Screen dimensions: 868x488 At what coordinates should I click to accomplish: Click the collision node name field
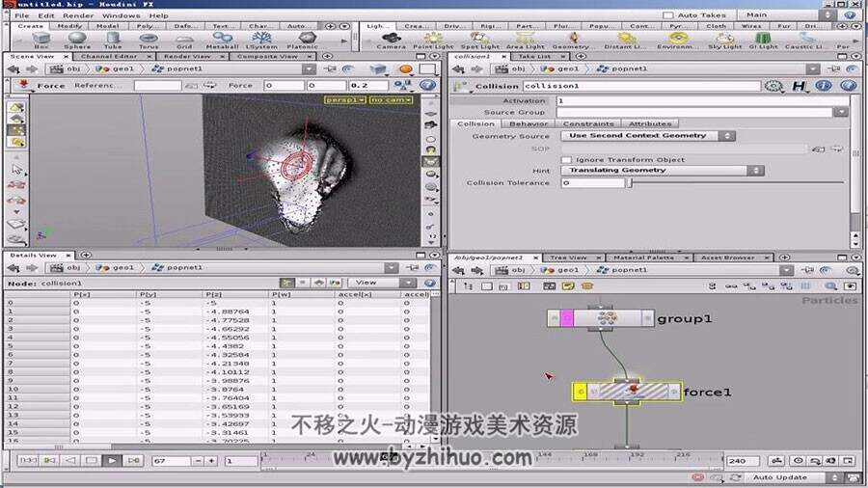click(641, 86)
